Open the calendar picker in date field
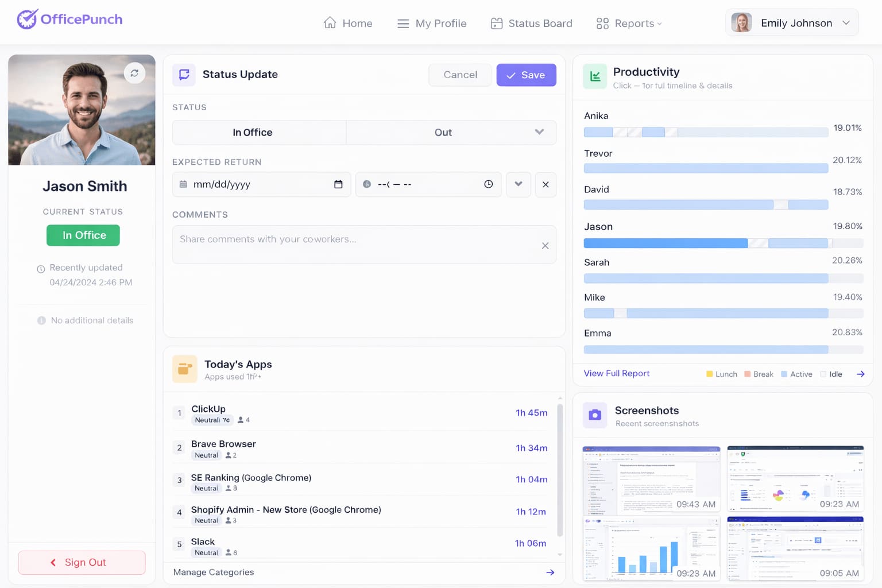 coord(338,184)
